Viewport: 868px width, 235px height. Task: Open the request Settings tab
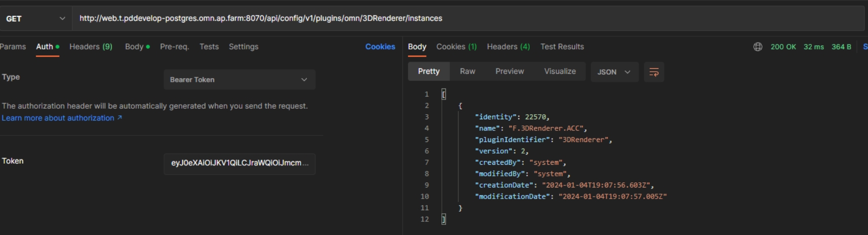pos(243,46)
